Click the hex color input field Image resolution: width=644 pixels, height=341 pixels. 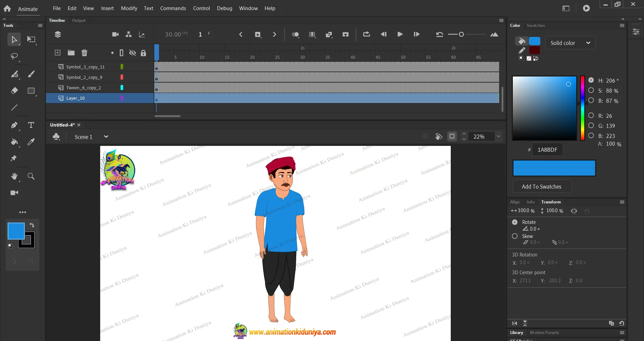pyautogui.click(x=547, y=150)
